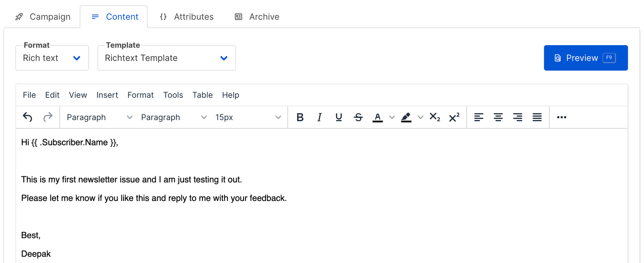Apply the highlight background color
This screenshot has width=644, height=263.
[406, 117]
